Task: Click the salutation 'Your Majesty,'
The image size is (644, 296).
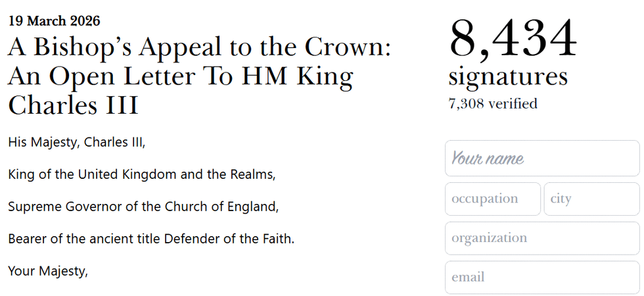Action: [47, 270]
